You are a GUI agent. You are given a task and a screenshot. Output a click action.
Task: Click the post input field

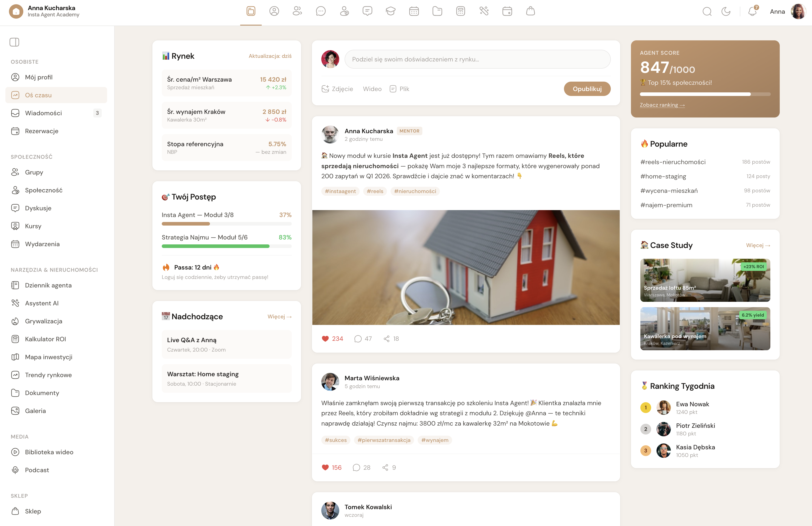[x=477, y=59]
